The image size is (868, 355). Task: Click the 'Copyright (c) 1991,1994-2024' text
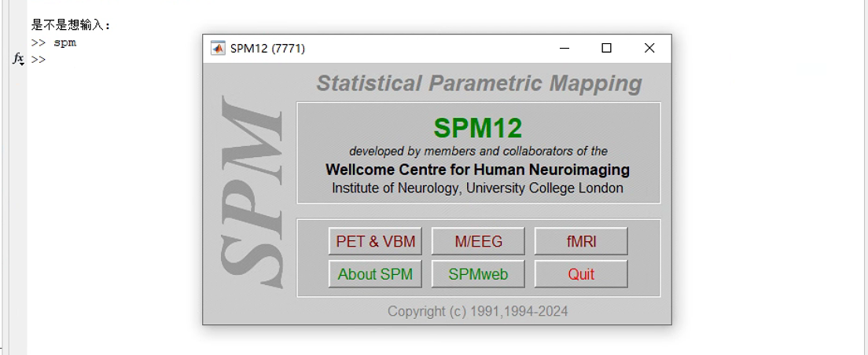click(x=478, y=311)
